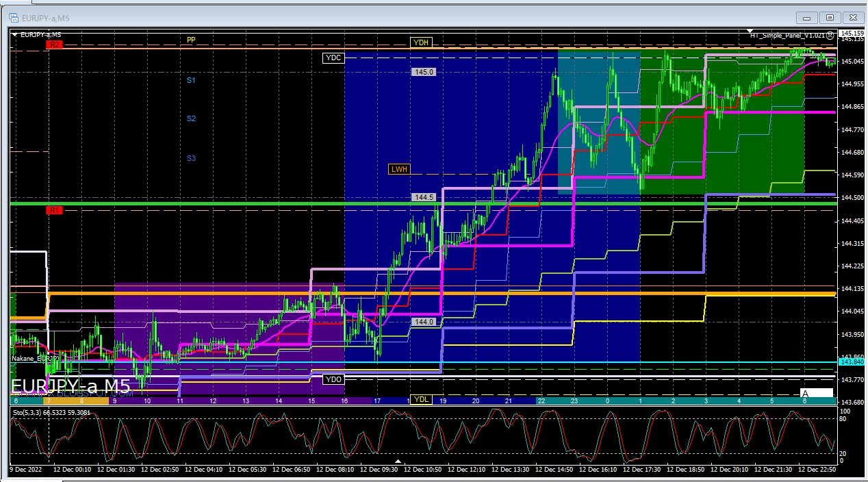The image size is (868, 482).
Task: Click the 145.159 current price tag
Action: click(852, 34)
